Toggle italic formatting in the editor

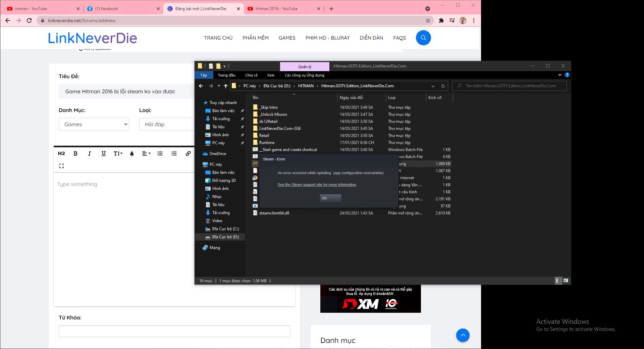(89, 153)
